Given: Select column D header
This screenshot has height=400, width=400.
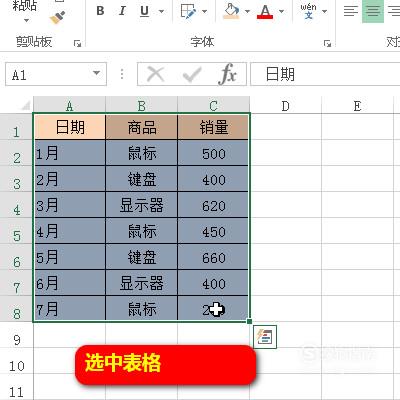Looking at the screenshot, I should pyautogui.click(x=286, y=106).
